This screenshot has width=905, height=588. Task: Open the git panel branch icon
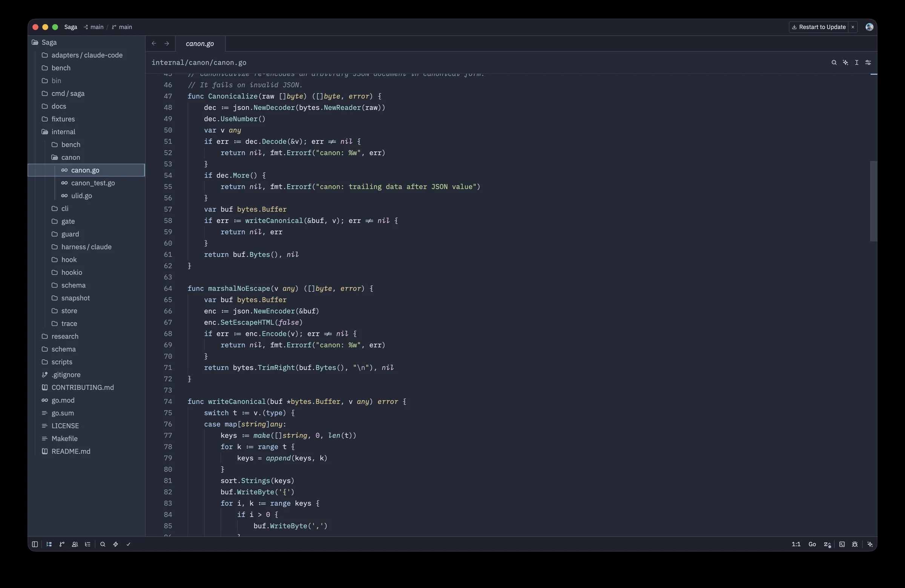[x=62, y=544]
